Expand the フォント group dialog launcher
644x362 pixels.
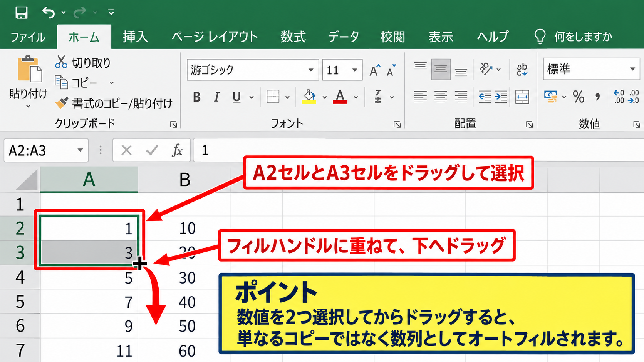pyautogui.click(x=397, y=124)
